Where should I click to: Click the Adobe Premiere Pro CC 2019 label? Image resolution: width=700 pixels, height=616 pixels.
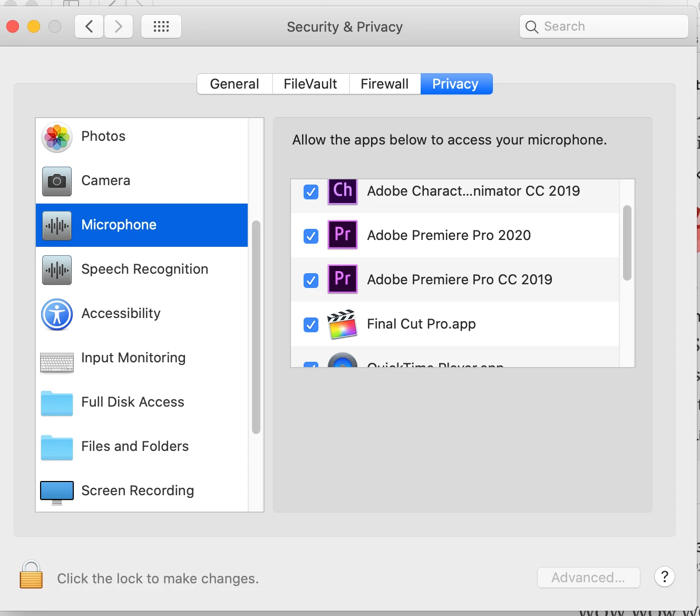point(460,280)
